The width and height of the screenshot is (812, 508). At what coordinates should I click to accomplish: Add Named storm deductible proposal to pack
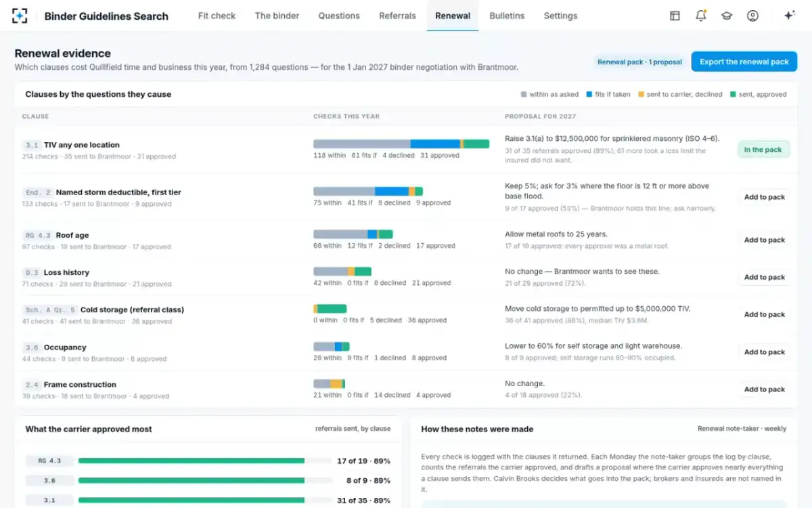[x=764, y=197]
